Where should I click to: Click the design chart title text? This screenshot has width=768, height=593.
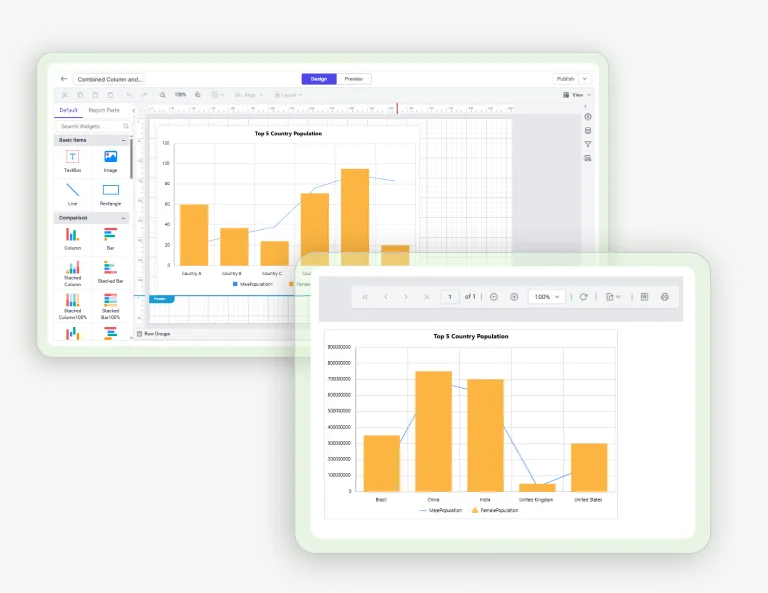288,133
